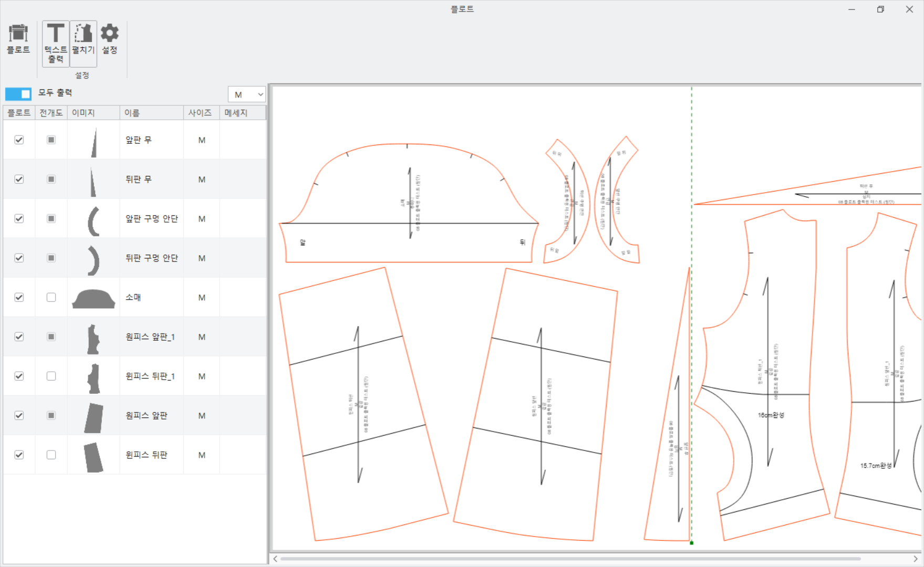Toggle 전개도 checkbox for 앞판 무
924x567 pixels.
click(51, 140)
